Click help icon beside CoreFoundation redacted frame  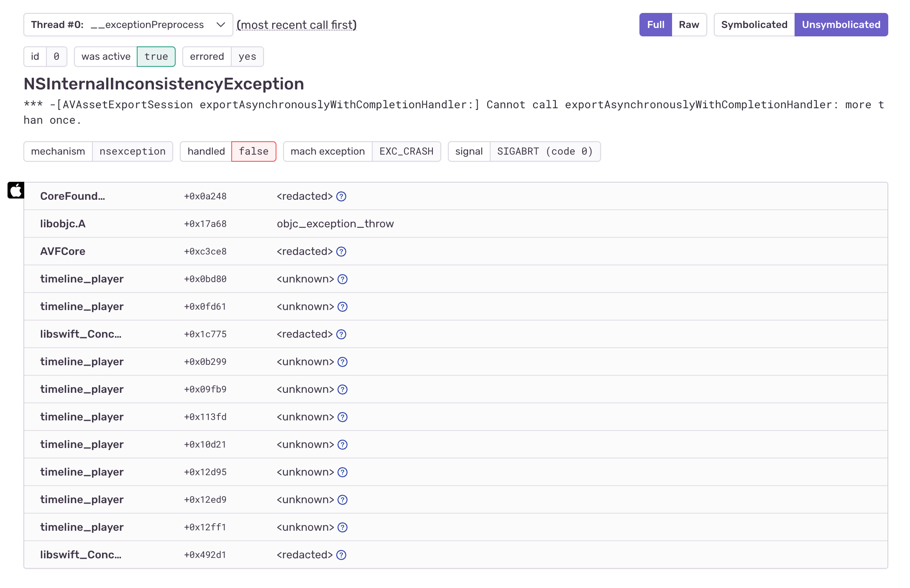(x=341, y=196)
